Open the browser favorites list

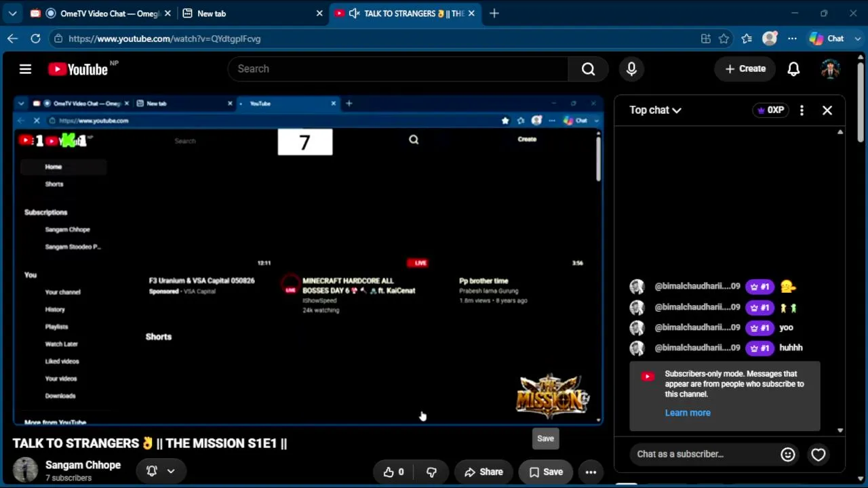click(747, 39)
